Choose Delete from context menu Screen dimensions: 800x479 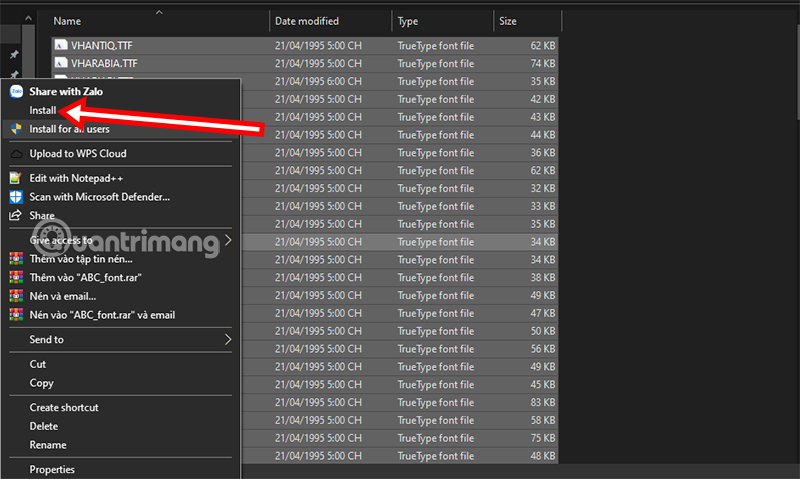click(x=44, y=426)
